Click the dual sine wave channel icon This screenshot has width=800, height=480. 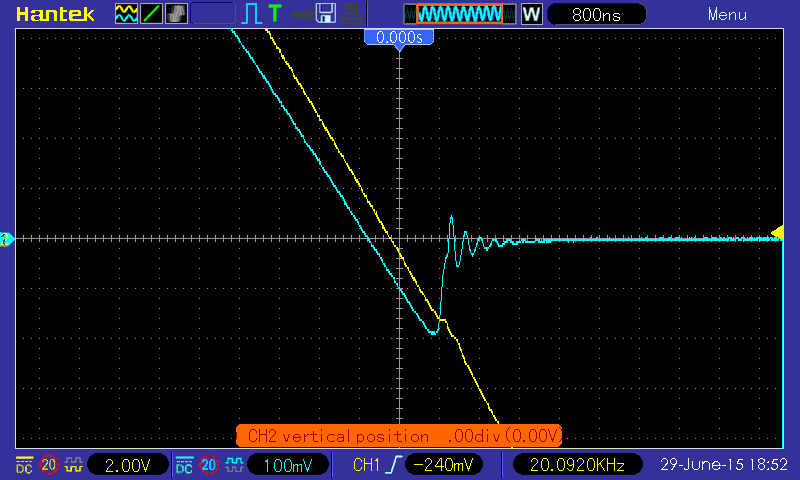(126, 14)
